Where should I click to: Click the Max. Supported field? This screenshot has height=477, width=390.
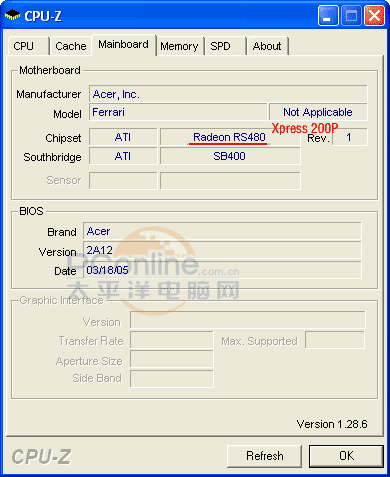pyautogui.click(x=335, y=340)
